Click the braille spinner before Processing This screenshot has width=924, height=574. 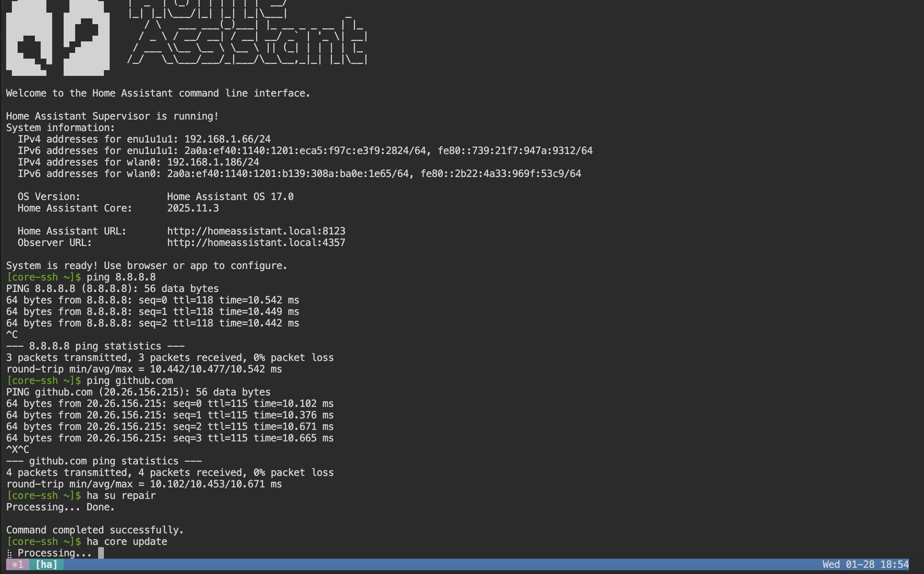pyautogui.click(x=10, y=554)
